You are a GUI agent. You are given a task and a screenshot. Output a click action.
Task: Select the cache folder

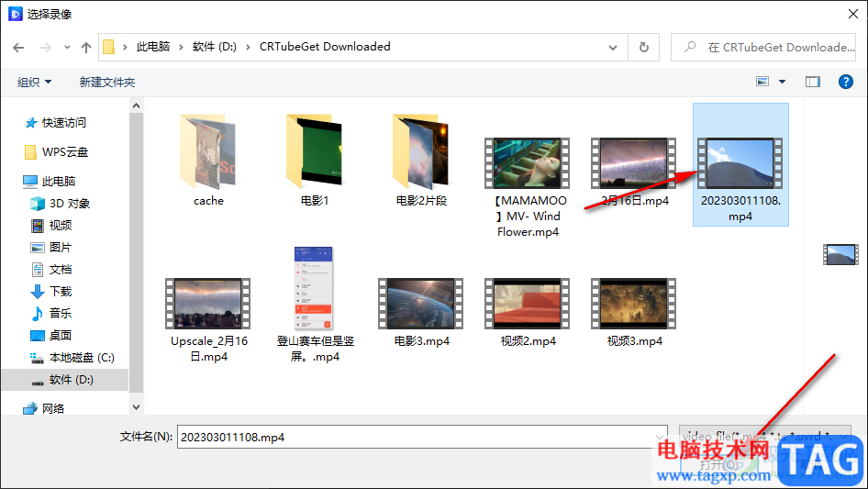click(208, 161)
